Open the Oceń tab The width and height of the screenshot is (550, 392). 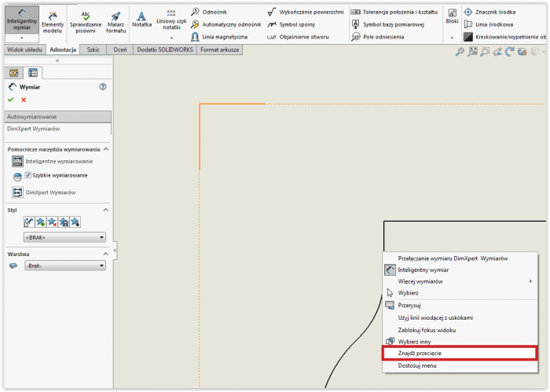[120, 49]
